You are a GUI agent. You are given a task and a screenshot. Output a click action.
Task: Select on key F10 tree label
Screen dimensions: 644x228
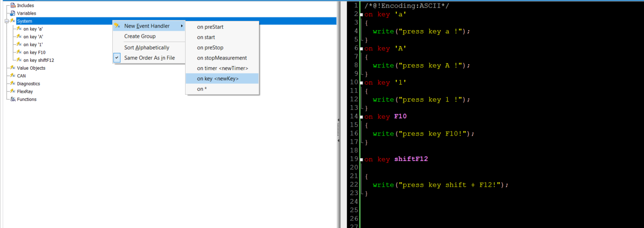[x=35, y=52]
